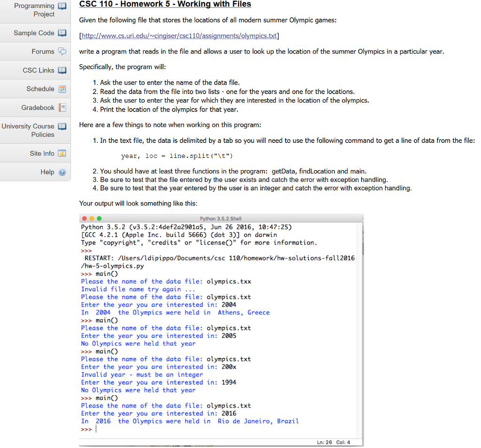Open the olympics.txt assignment link
This screenshot has height=448, width=481.
point(179,36)
